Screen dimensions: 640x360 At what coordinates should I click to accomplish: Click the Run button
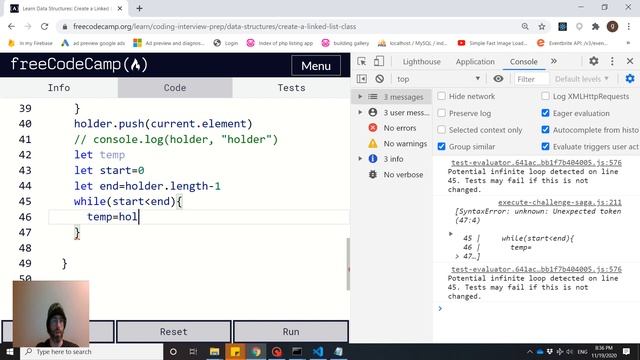pyautogui.click(x=291, y=331)
